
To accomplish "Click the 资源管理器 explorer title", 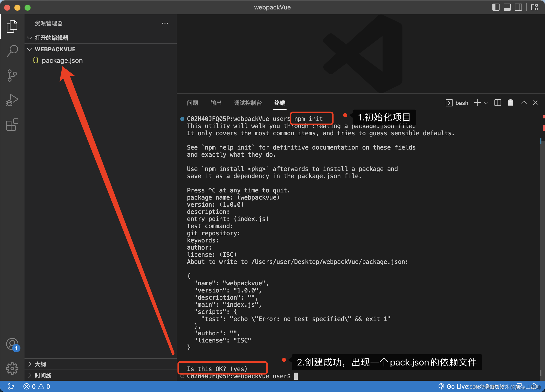I will pos(49,23).
